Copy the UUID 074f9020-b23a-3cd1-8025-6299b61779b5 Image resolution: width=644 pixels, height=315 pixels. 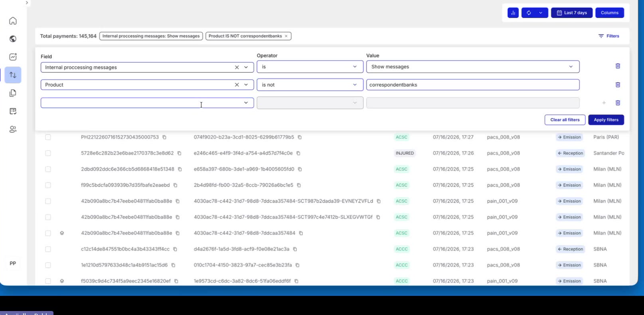tap(300, 137)
